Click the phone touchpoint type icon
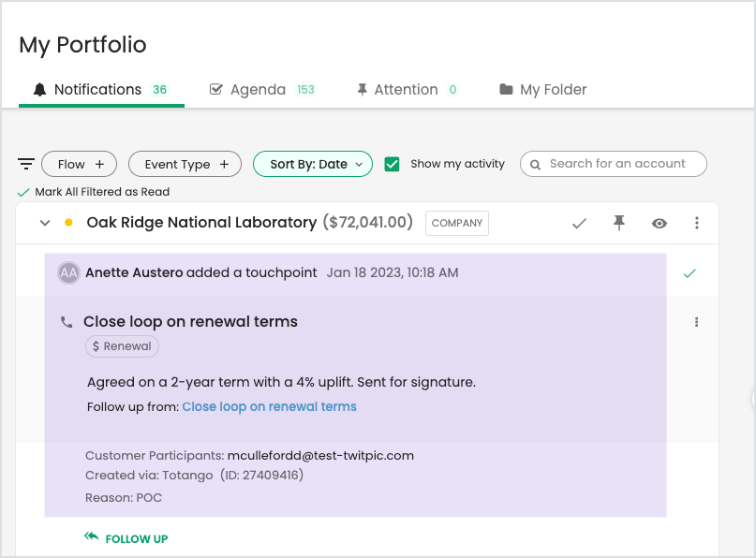Screen dimensions: 756x558 66,321
